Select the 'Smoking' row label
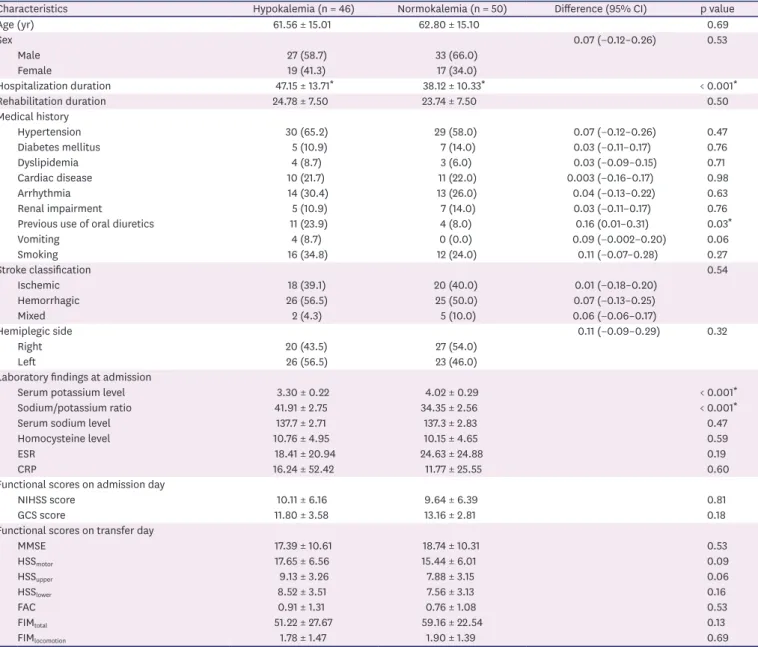Image resolution: width=758 pixels, height=647 pixels. click(x=38, y=255)
